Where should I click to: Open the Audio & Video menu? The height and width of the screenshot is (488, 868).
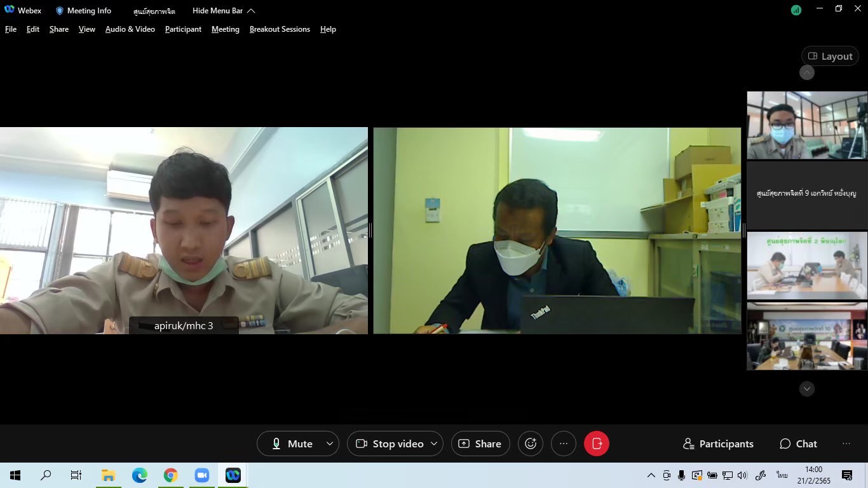[130, 29]
